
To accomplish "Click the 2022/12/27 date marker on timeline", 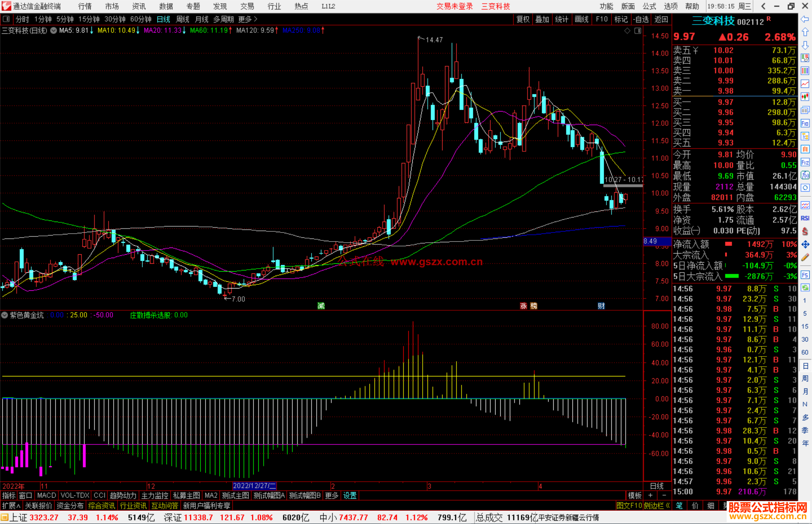I will (255, 486).
